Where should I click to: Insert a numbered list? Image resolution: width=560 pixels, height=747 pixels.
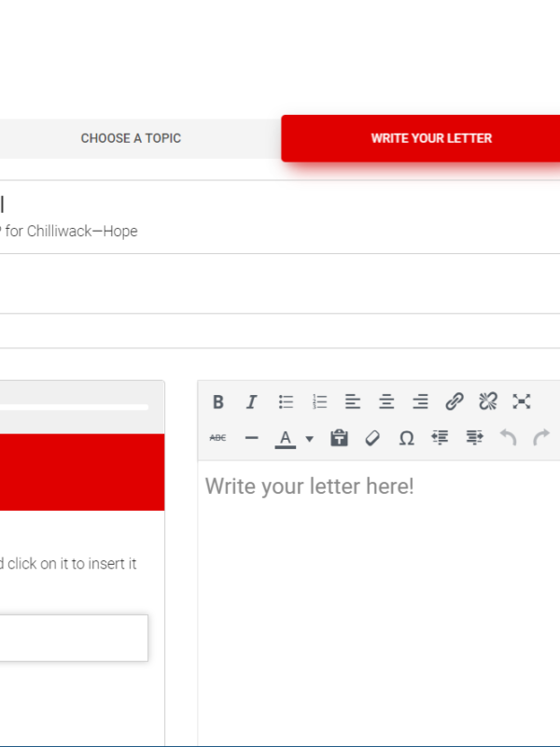point(319,402)
